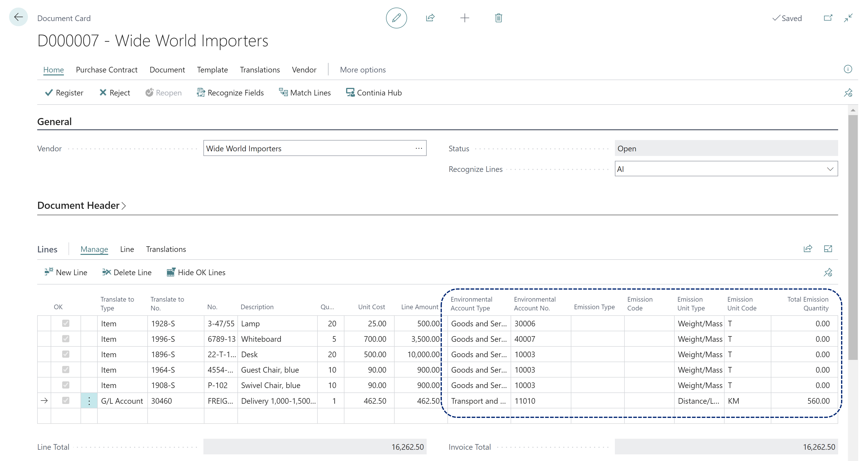Image resolution: width=868 pixels, height=461 pixels.
Task: Add a New Line
Action: (x=66, y=272)
